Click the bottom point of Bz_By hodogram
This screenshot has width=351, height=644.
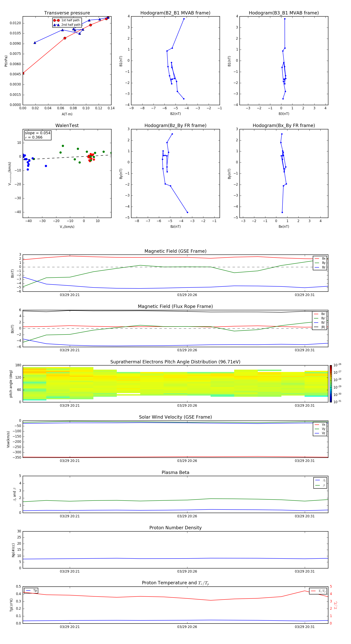coord(187,212)
